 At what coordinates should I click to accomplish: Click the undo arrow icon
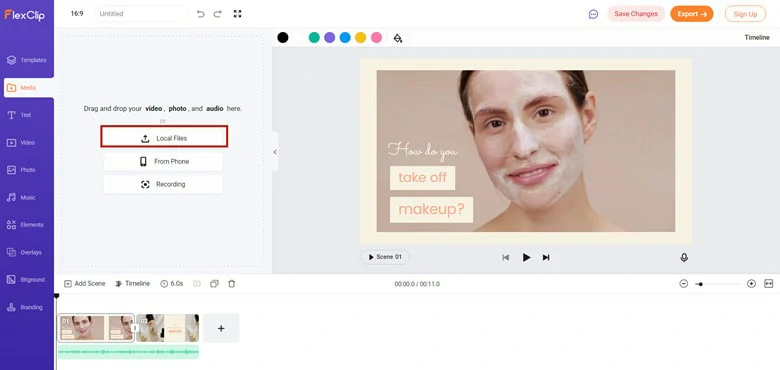click(200, 14)
